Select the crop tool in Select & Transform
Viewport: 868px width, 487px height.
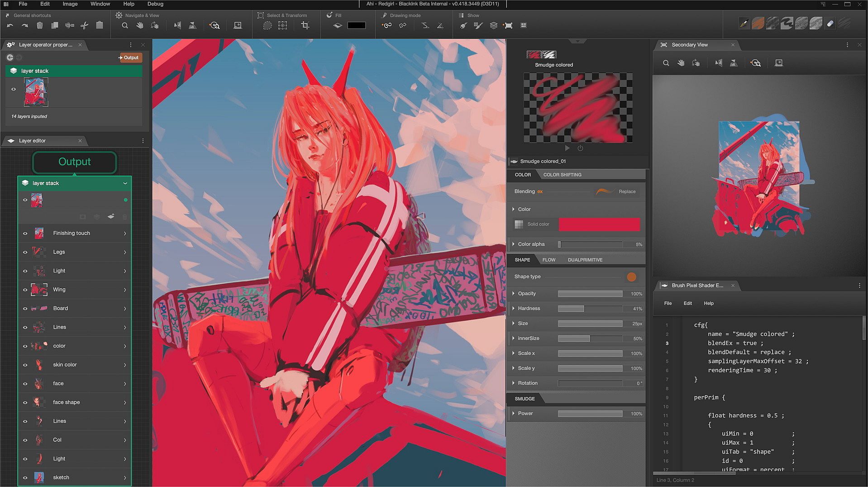pyautogui.click(x=305, y=26)
